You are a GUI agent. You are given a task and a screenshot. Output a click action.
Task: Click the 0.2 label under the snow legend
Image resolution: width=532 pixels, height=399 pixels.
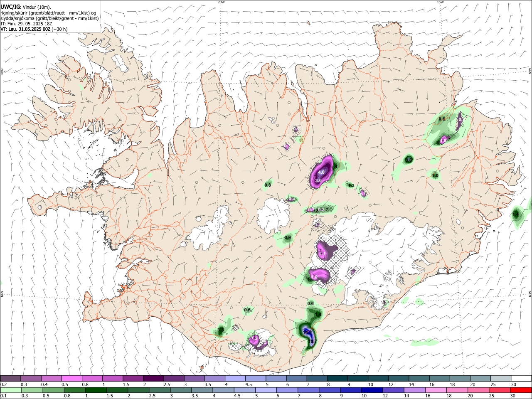(3, 384)
